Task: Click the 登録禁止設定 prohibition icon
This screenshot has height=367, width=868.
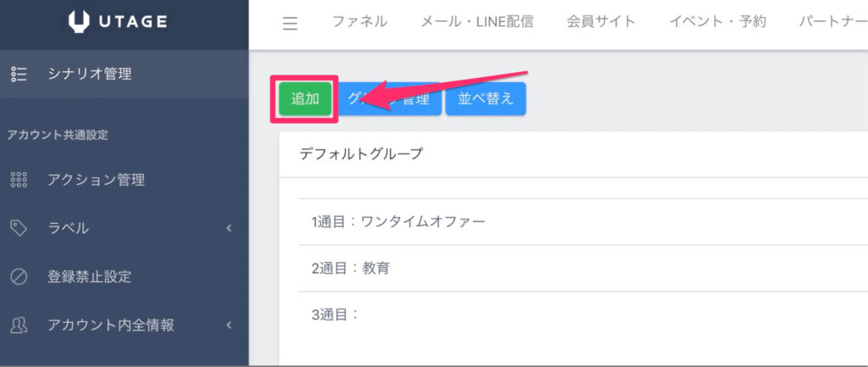Action: 19,276
